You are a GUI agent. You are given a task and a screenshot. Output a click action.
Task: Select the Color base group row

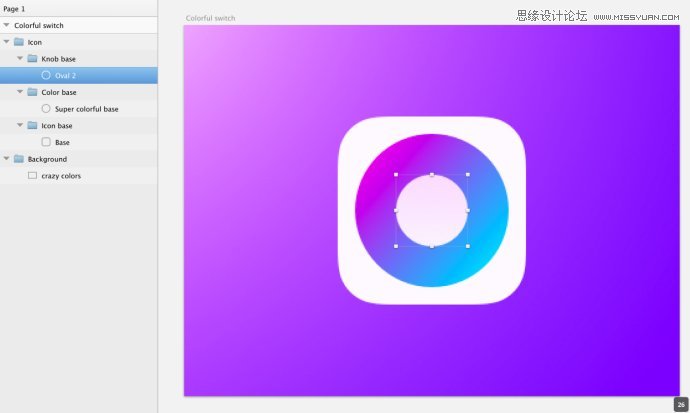(x=79, y=92)
